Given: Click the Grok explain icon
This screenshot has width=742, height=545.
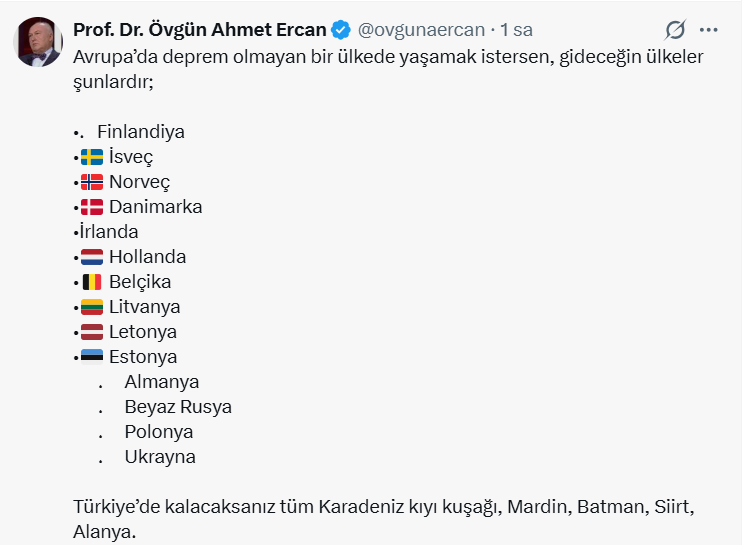Looking at the screenshot, I should pyautogui.click(x=675, y=30).
